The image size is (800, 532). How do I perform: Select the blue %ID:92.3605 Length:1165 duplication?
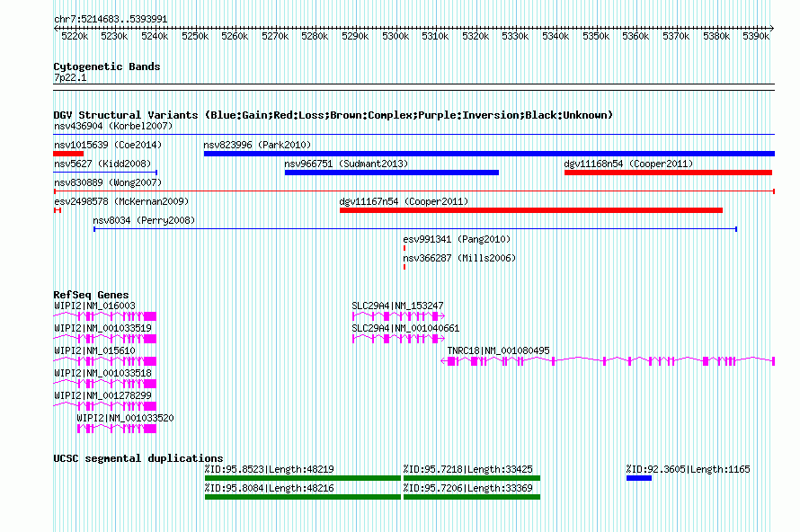639,478
